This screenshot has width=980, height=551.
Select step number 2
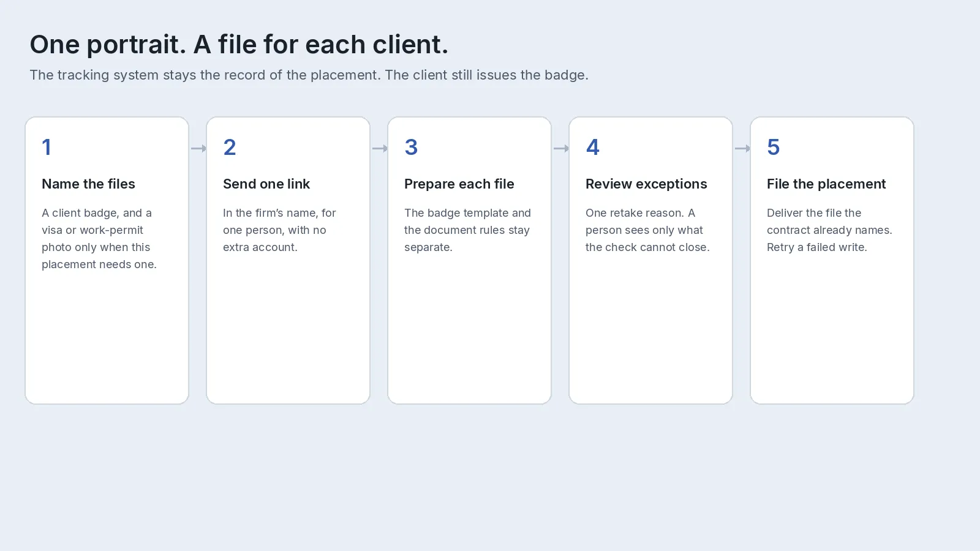(x=230, y=147)
